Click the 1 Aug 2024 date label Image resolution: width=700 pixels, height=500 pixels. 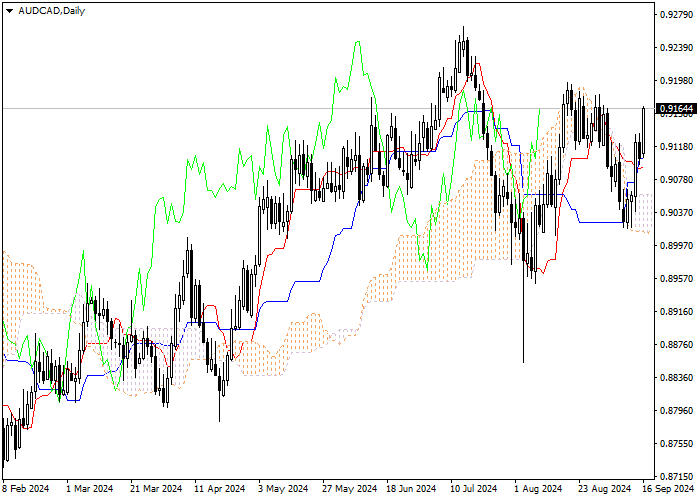coord(538,489)
